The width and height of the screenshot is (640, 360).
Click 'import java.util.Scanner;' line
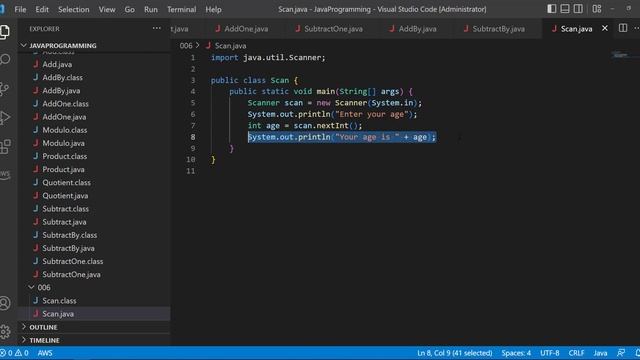(268, 58)
